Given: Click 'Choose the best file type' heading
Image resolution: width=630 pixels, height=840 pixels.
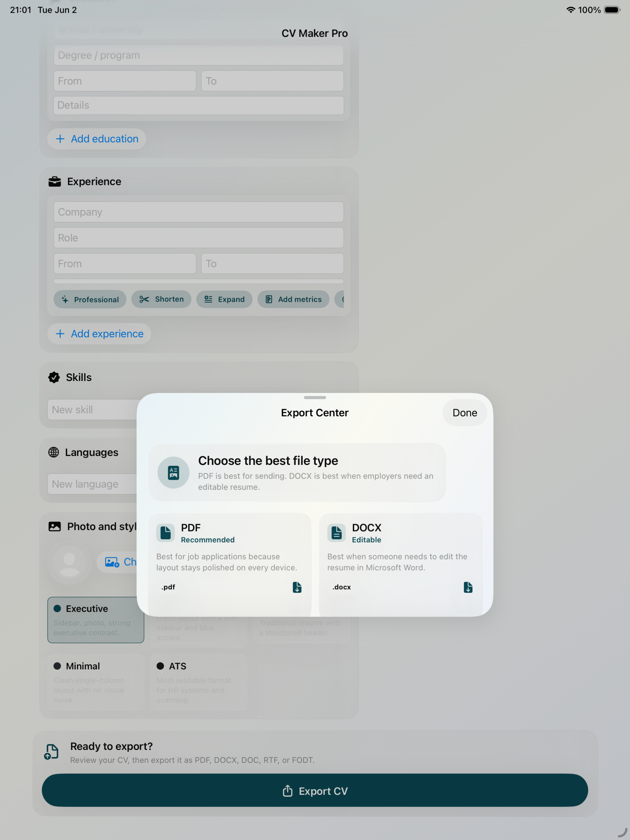Looking at the screenshot, I should click(x=268, y=461).
